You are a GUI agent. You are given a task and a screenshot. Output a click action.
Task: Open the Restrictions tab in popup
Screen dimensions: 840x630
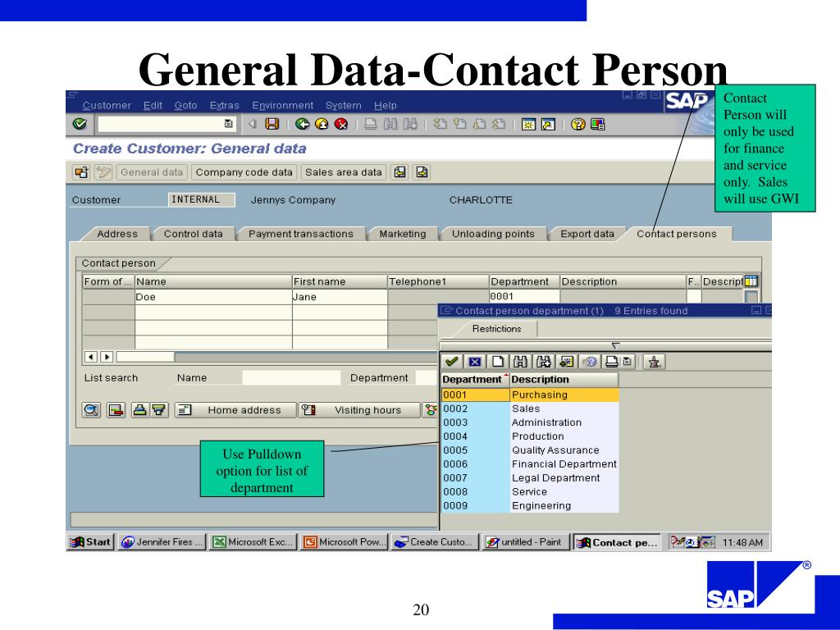[x=496, y=329]
